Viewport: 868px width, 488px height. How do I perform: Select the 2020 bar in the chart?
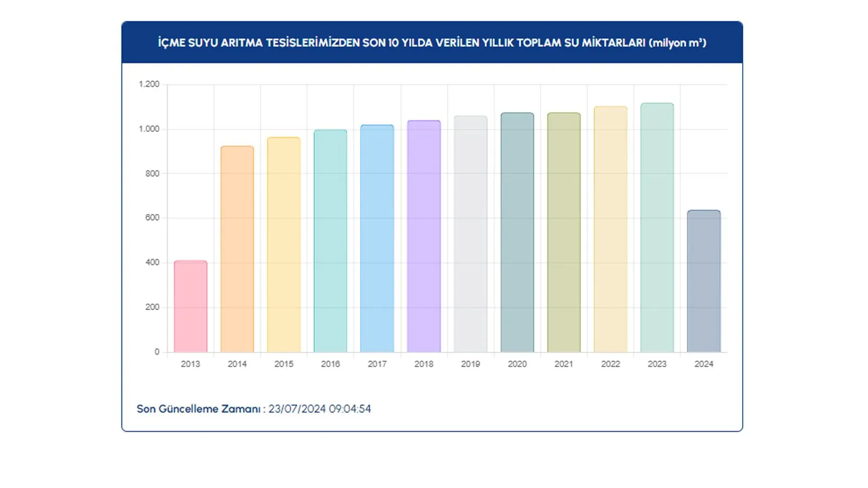tap(517, 233)
